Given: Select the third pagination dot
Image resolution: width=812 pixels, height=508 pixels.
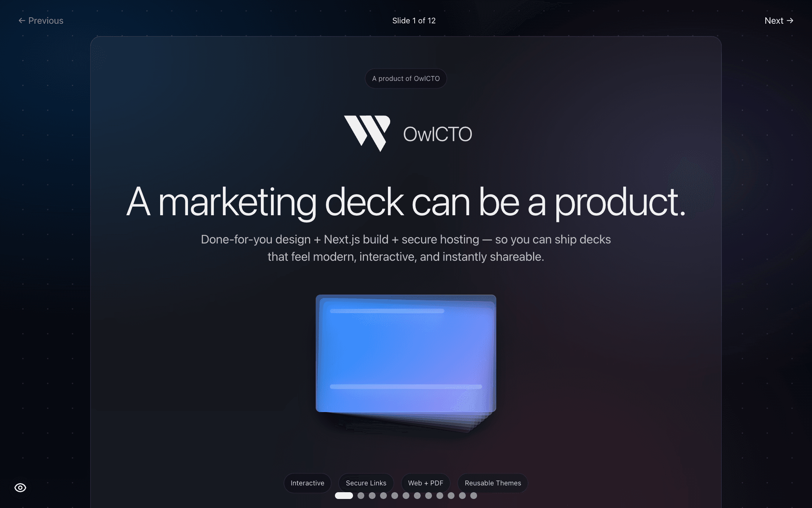Looking at the screenshot, I should pos(372,496).
